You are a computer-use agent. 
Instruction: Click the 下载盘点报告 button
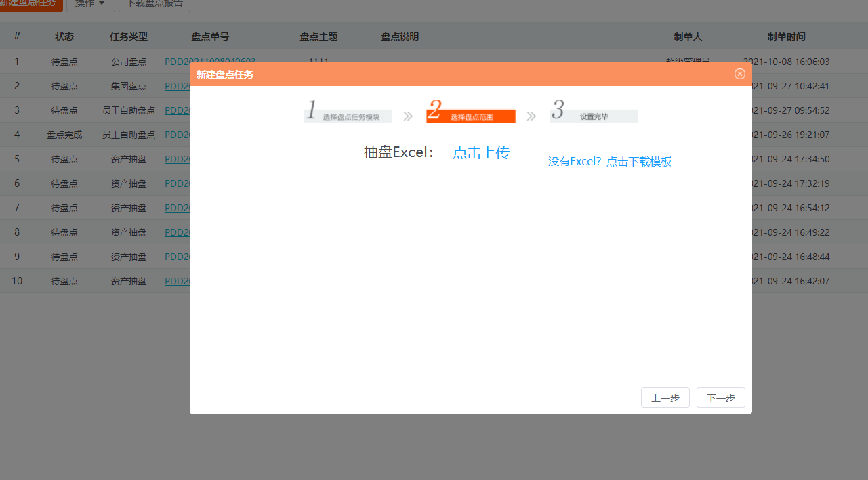click(x=154, y=4)
